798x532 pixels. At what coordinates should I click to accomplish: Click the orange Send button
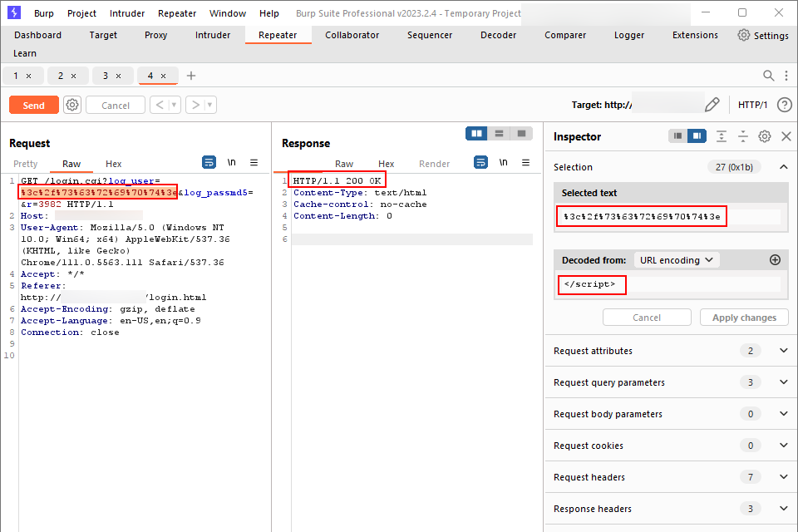coord(34,106)
